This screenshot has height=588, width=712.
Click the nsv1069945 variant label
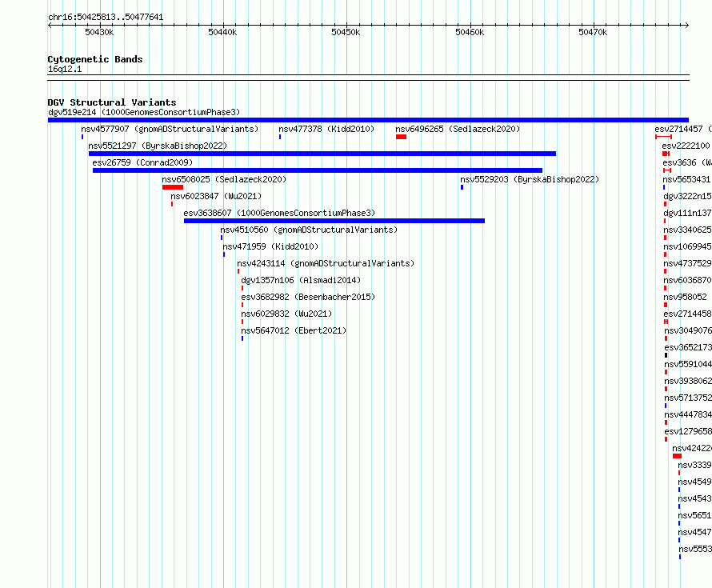coord(687,246)
